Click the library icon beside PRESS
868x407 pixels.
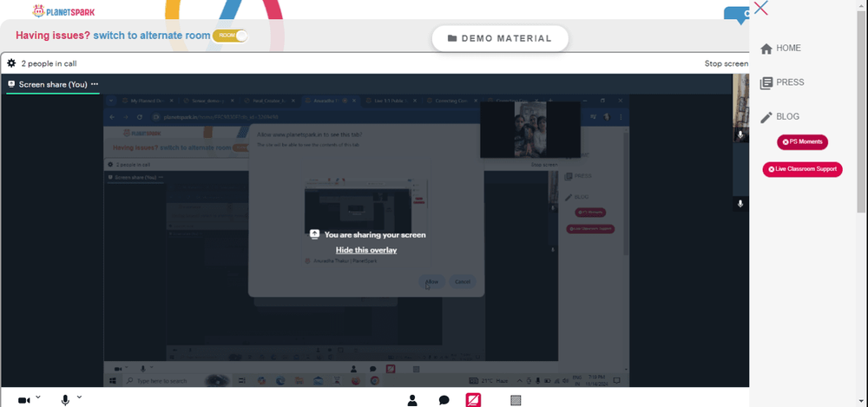766,83
